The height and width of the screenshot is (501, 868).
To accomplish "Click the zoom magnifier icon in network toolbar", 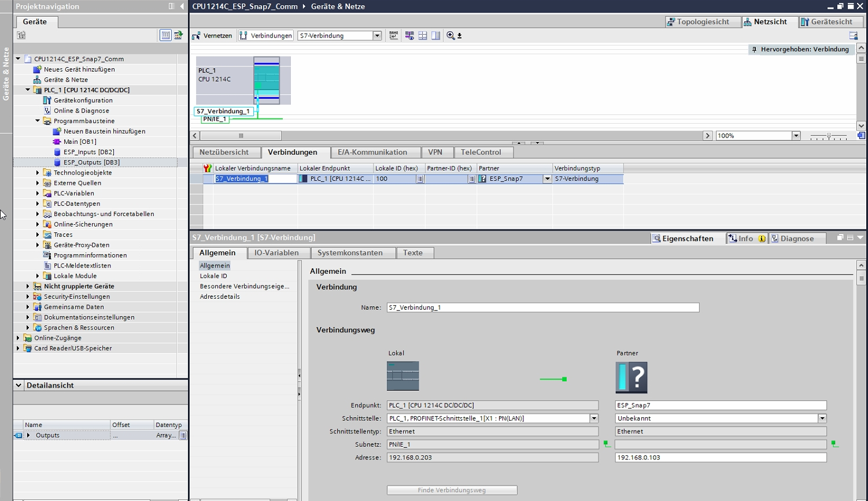I will tap(451, 36).
